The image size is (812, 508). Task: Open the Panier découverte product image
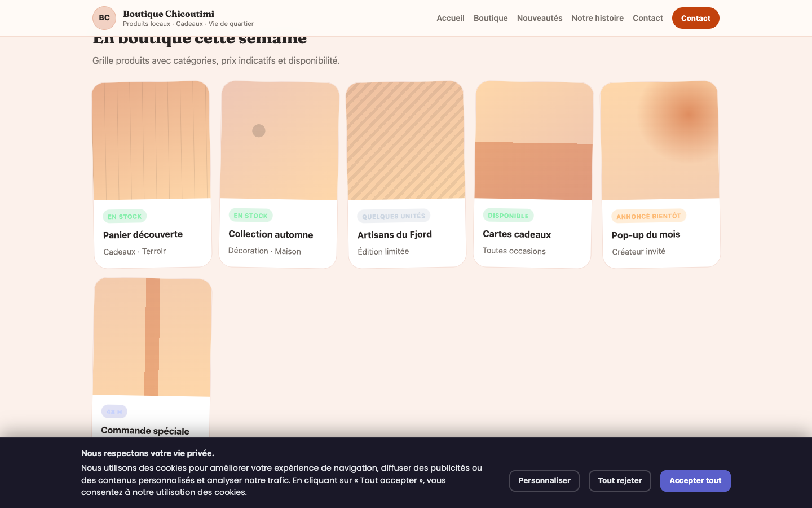click(x=152, y=141)
